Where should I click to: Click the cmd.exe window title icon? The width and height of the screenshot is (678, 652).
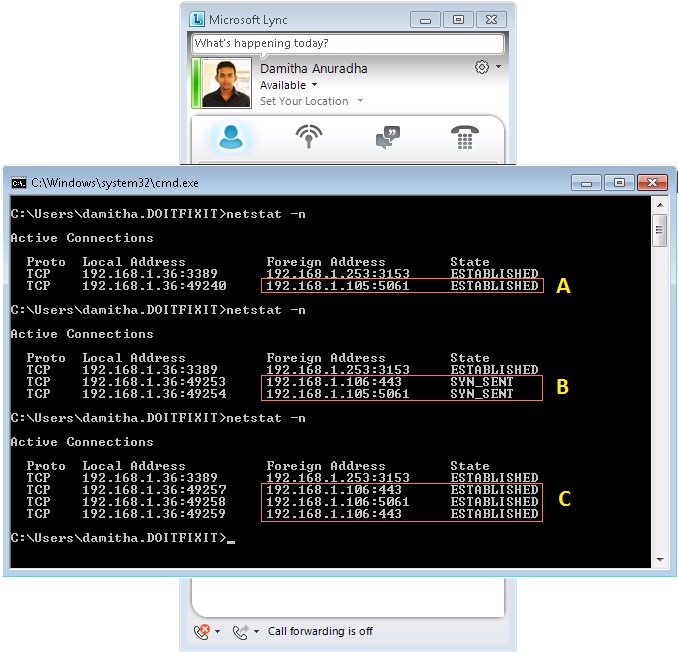click(19, 183)
